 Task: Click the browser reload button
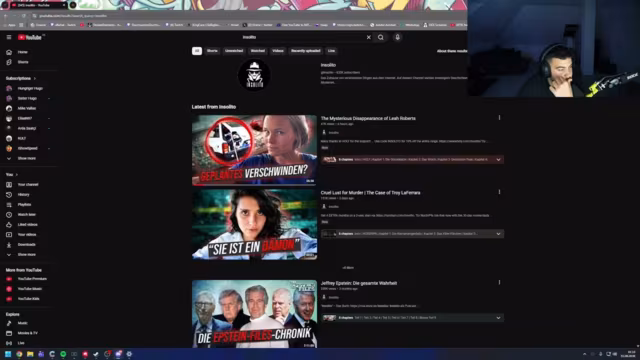24,16
